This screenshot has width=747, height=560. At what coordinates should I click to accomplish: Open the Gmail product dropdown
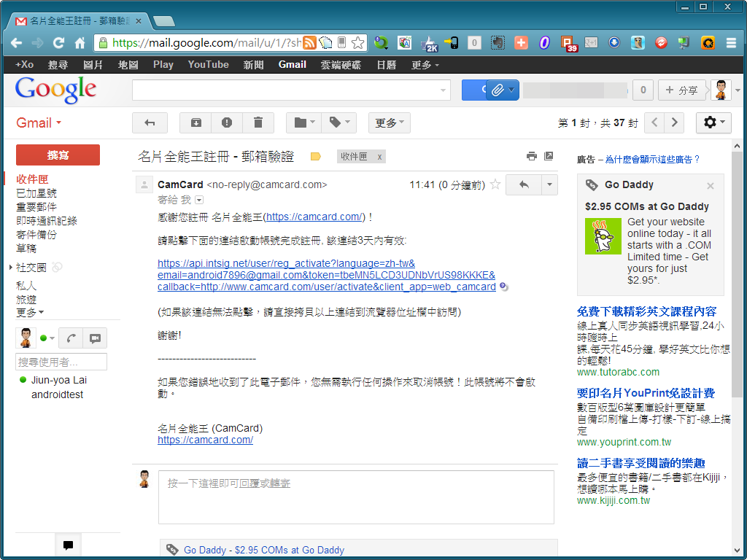39,122
